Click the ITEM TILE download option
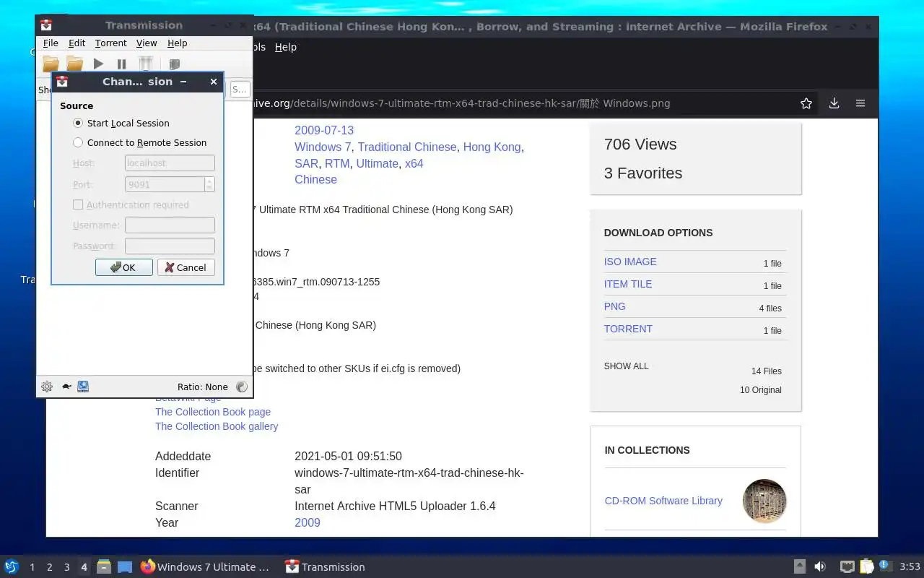This screenshot has height=578, width=924. click(628, 284)
